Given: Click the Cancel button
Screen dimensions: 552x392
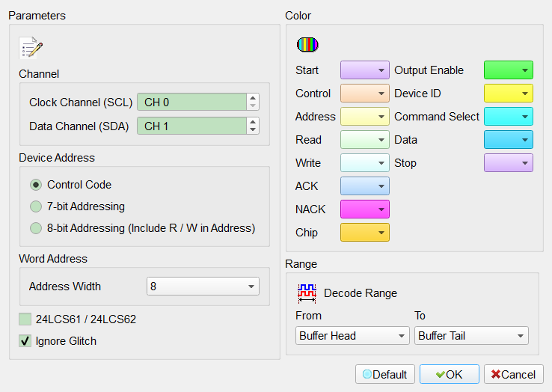Looking at the screenshot, I should pyautogui.click(x=514, y=374).
